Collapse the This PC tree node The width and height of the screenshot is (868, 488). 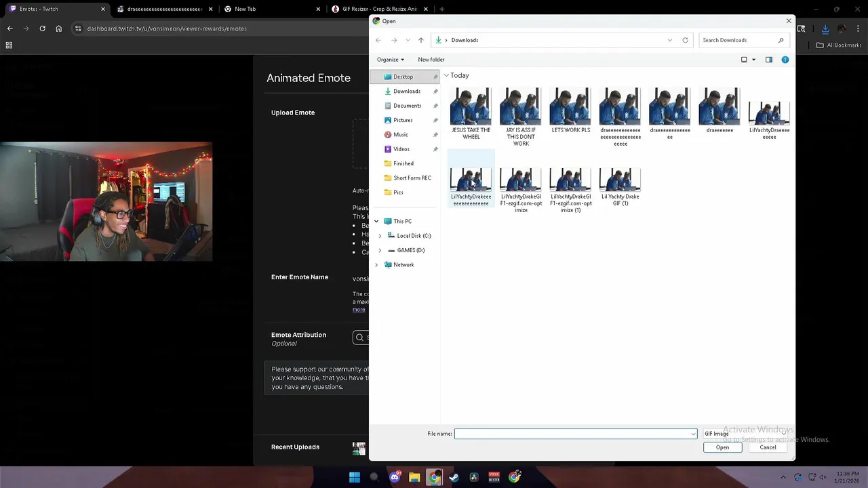[x=376, y=222]
